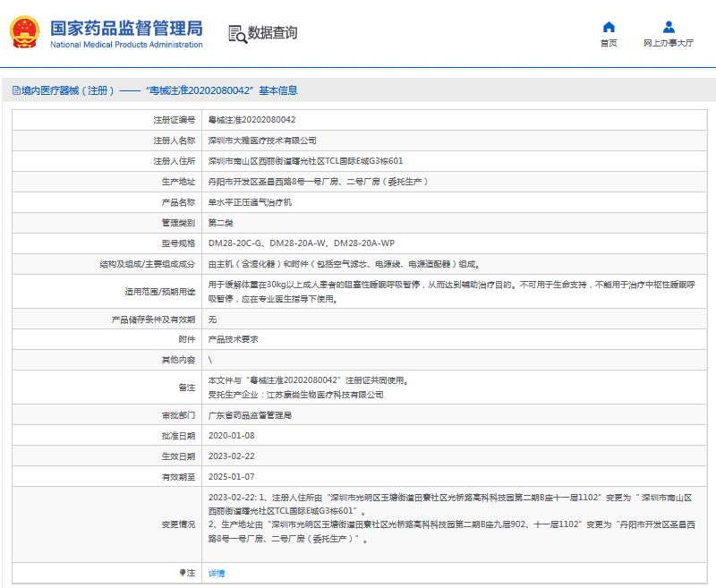The image size is (716, 588).
Task: Click the 注册证编号 row label
Action: tap(174, 120)
